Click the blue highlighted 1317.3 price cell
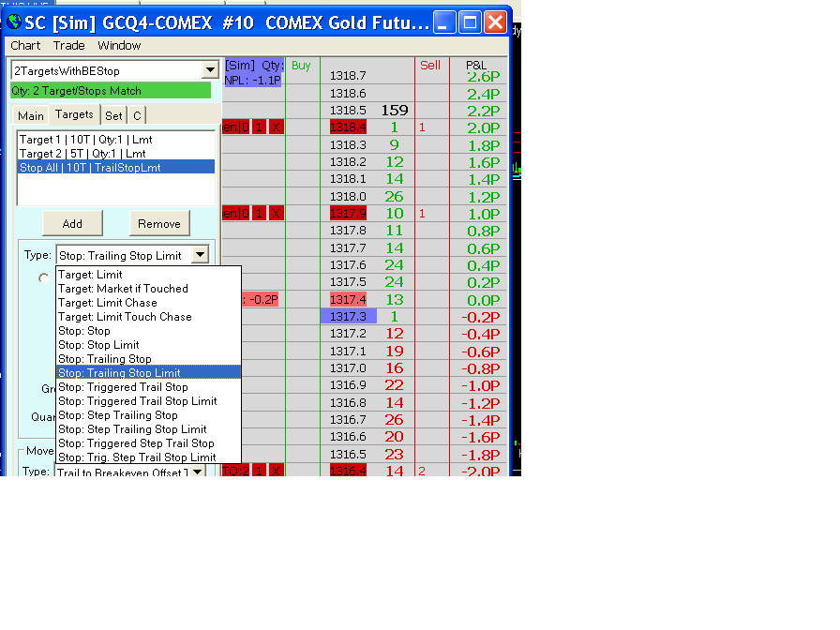 click(x=348, y=316)
